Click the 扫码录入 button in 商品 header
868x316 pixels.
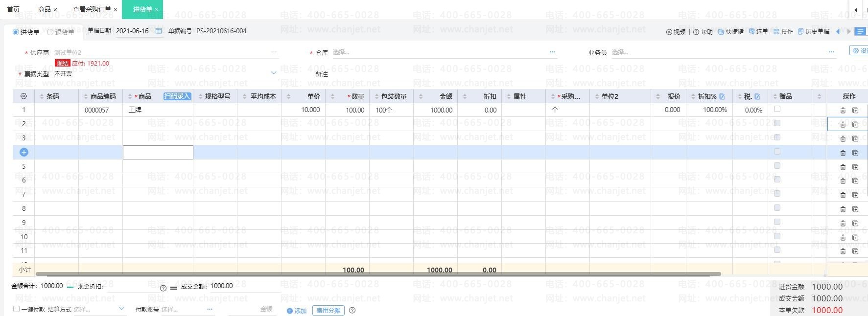[177, 96]
